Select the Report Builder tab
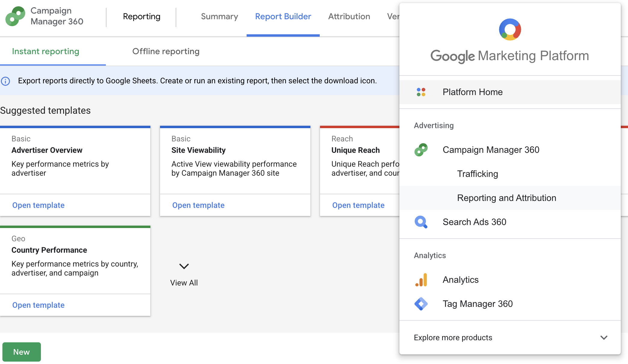The height and width of the screenshot is (364, 628). click(x=283, y=17)
